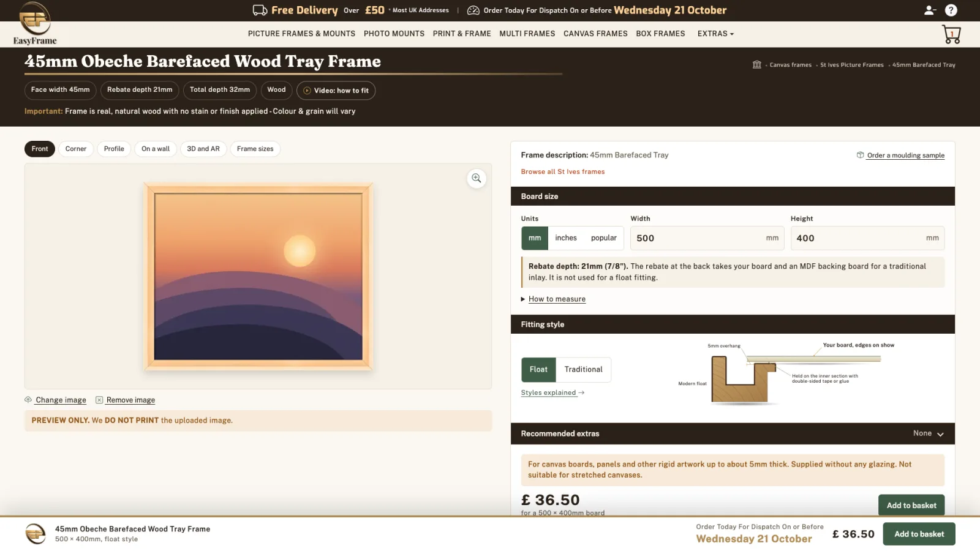Click the Change image upload icon
The width and height of the screenshot is (980, 551).
click(28, 400)
